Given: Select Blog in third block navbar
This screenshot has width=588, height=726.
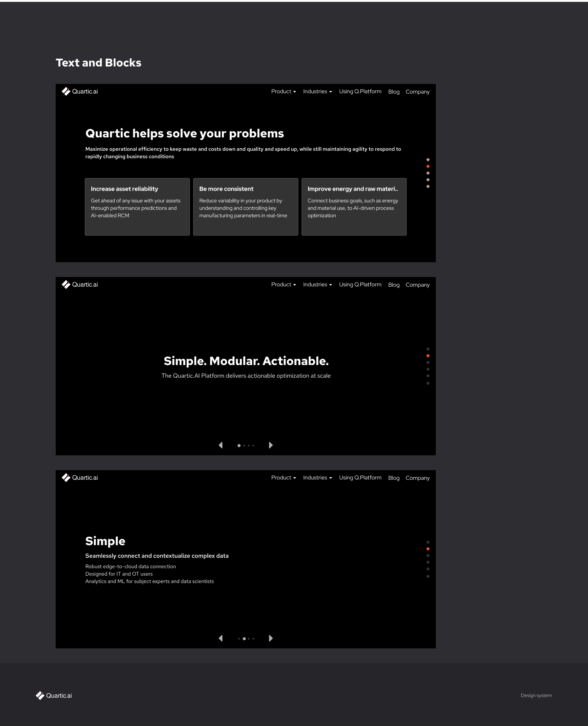Looking at the screenshot, I should click(x=394, y=478).
